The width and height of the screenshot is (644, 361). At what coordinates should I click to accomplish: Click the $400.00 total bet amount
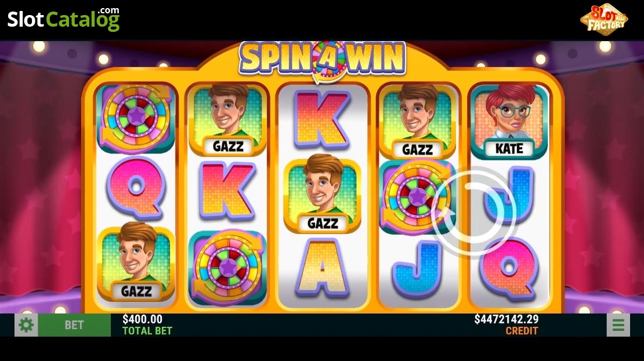tap(143, 319)
